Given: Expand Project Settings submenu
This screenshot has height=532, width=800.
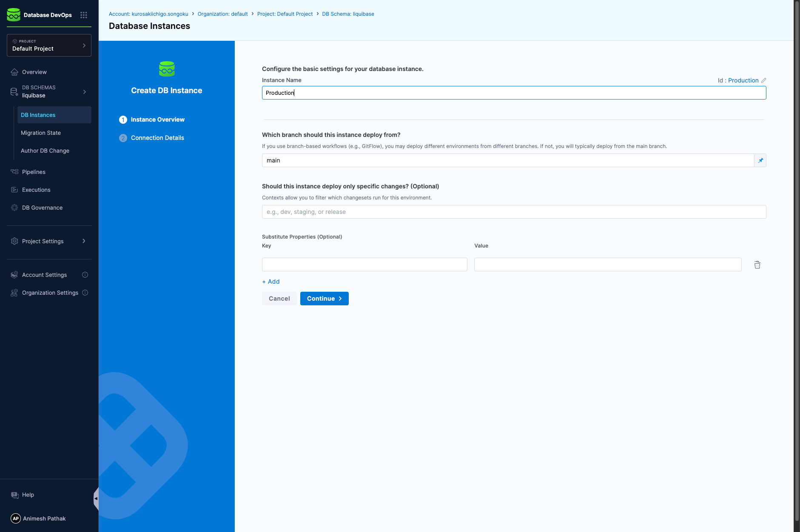Looking at the screenshot, I should point(84,241).
